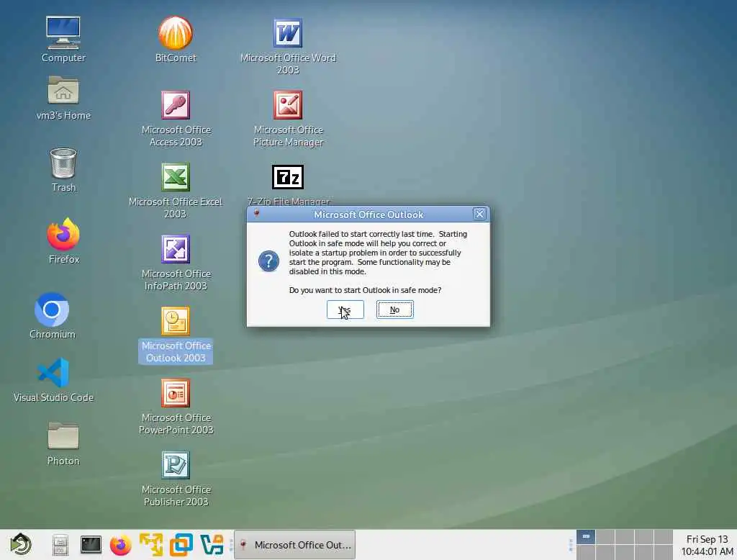This screenshot has height=560, width=737.
Task: Select the Firefox desktop icon
Action: 63,234
